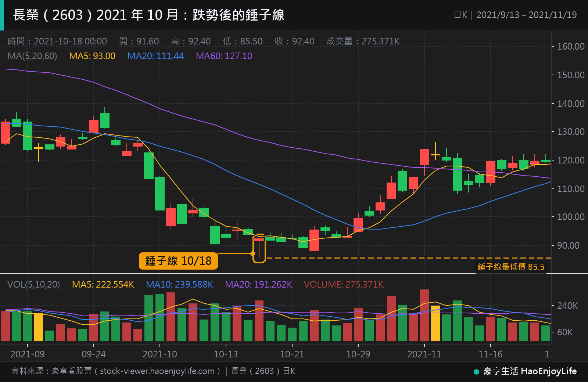
Task: Click the 10-21 time axis label
Action: point(292,354)
